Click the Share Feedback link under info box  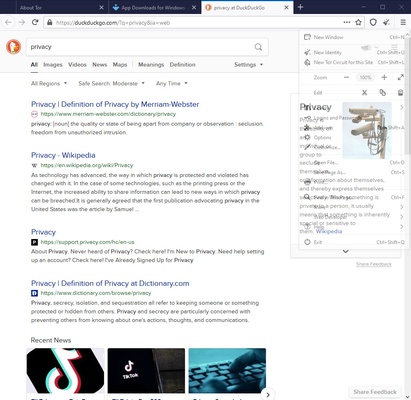point(374,264)
